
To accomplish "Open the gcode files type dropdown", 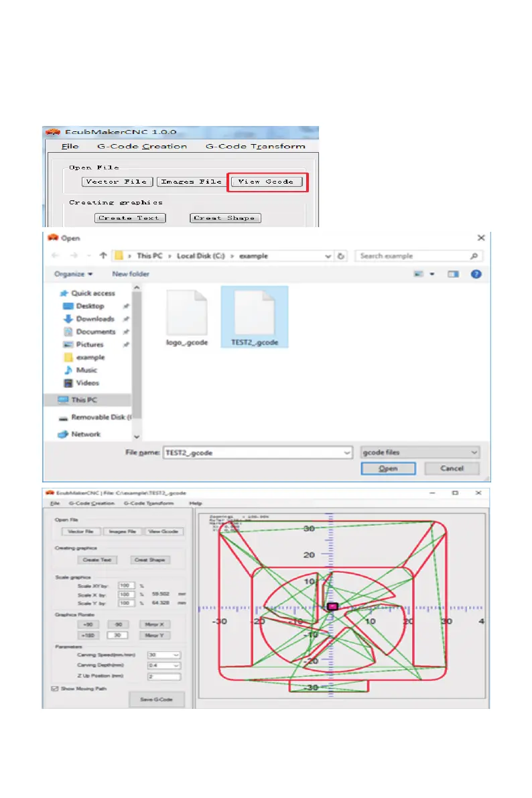I will (x=420, y=452).
